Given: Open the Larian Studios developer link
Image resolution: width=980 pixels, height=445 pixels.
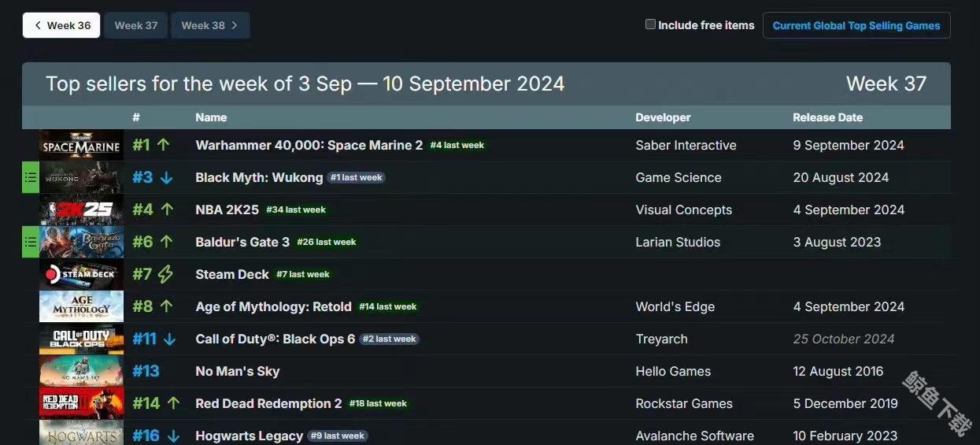Looking at the screenshot, I should pos(678,242).
